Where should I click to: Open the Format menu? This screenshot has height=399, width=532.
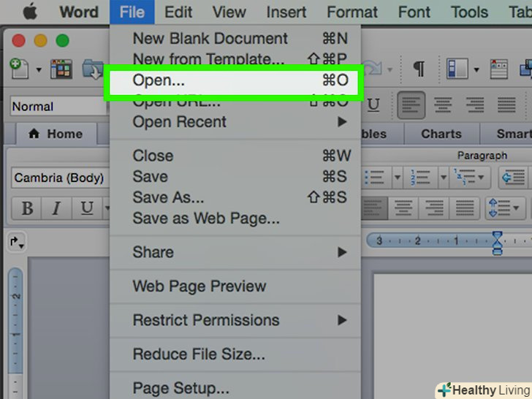point(351,12)
